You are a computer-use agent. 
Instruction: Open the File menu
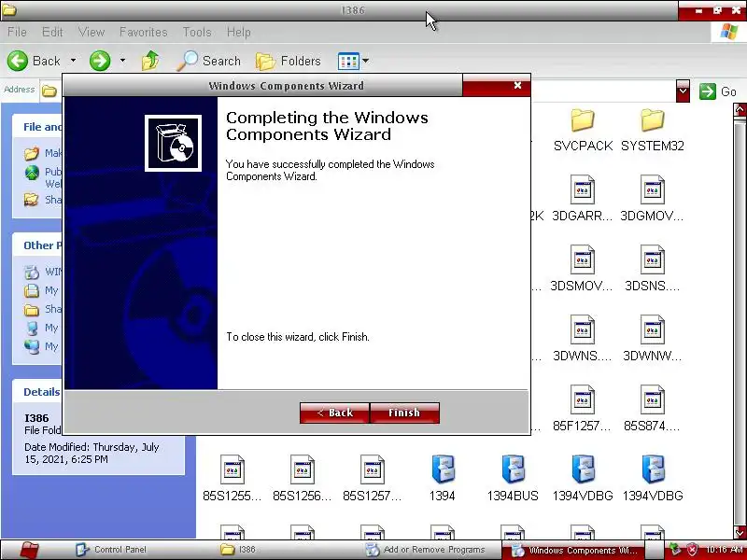(17, 32)
